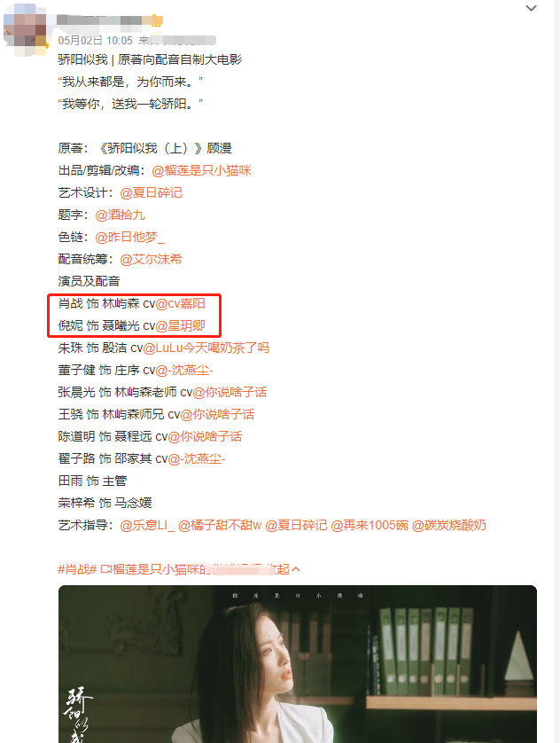Image resolution: width=560 pixels, height=743 pixels.
Task: Open @LuLu今天喝奶茶了吗 profile
Action: tap(206, 348)
